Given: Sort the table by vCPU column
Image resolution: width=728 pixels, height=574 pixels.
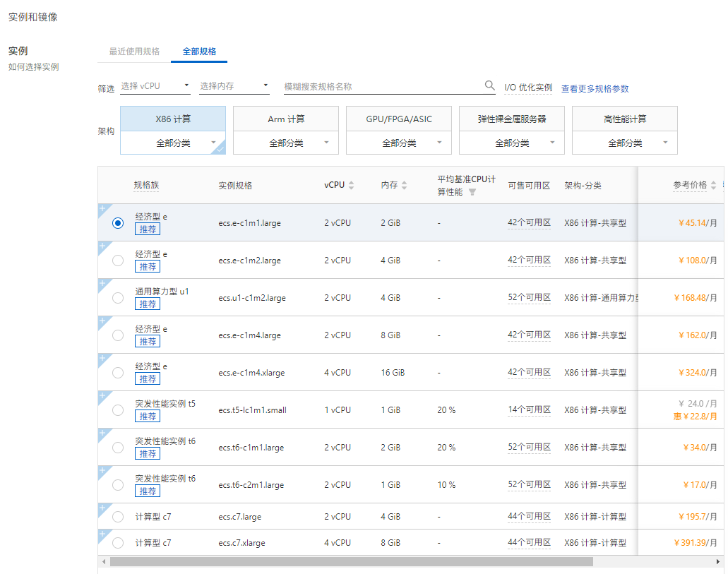Looking at the screenshot, I should click(351, 186).
